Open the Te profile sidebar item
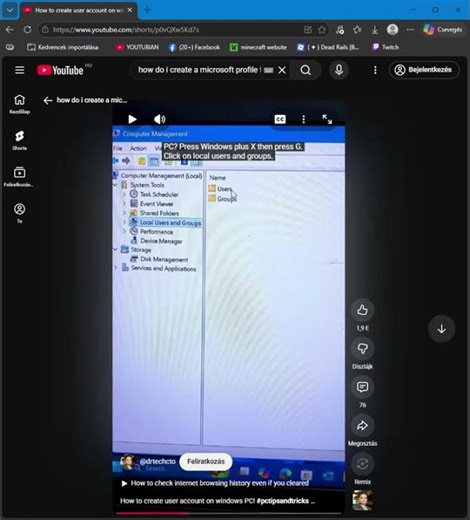 point(20,213)
